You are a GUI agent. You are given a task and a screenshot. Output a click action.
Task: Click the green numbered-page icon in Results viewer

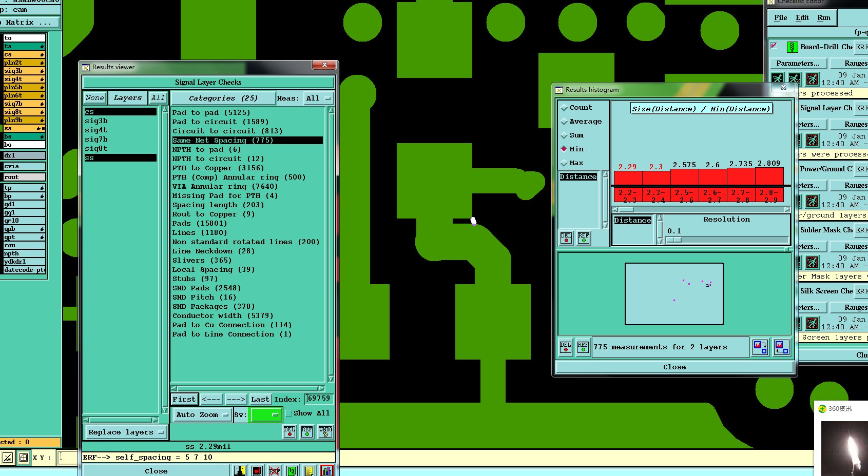[292, 471]
